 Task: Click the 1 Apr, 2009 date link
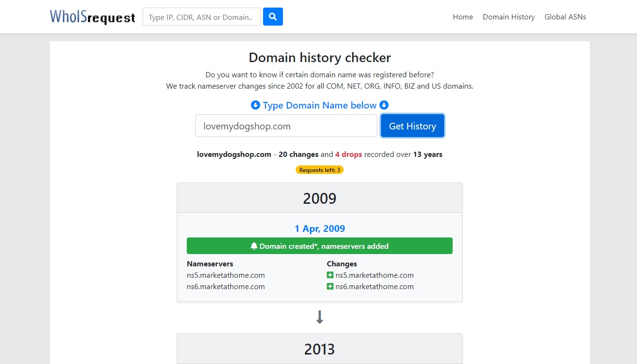[x=319, y=228]
